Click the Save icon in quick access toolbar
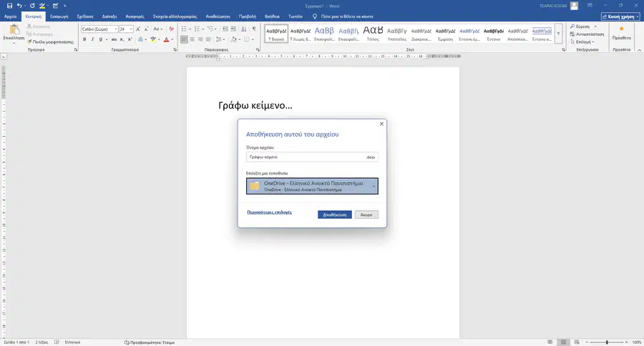This screenshot has width=644, height=346. click(9, 6)
